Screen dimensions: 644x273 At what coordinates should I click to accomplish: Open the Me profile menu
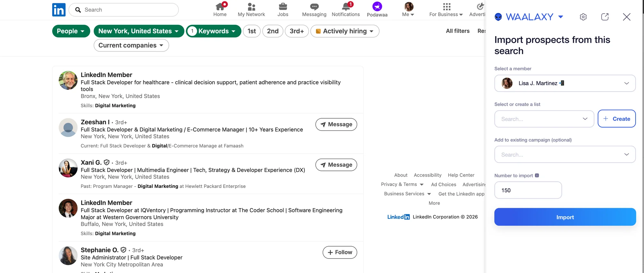[408, 10]
